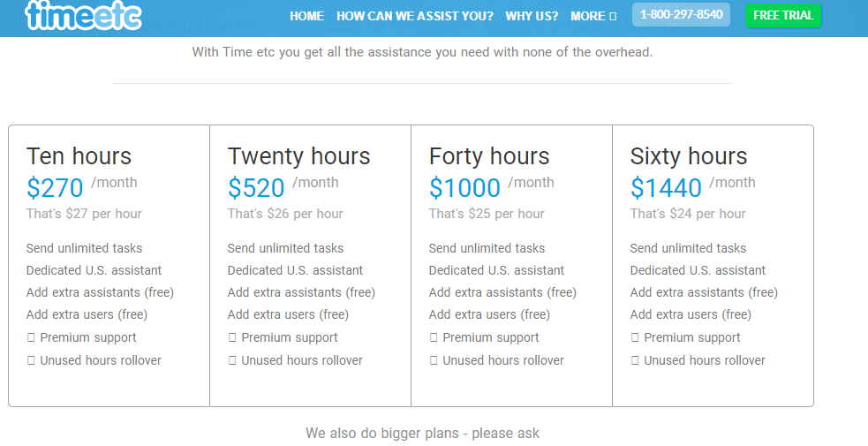Click Premium support icon in Ten hours plan
Viewport: 868px width, 446px height.
click(x=31, y=337)
